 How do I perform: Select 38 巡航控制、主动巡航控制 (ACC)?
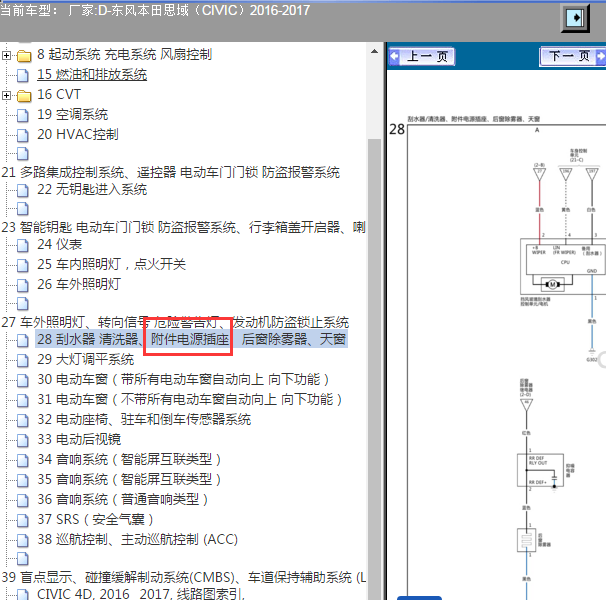click(138, 540)
